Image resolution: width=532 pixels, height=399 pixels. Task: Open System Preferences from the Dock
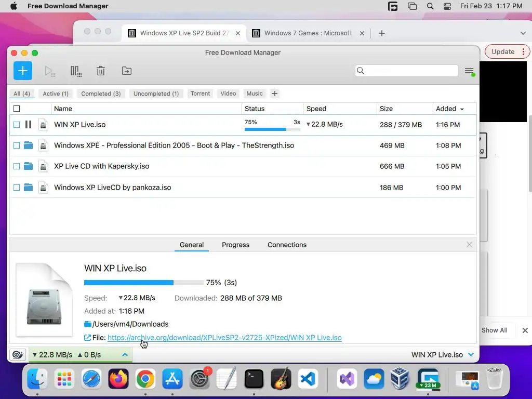pos(199,379)
